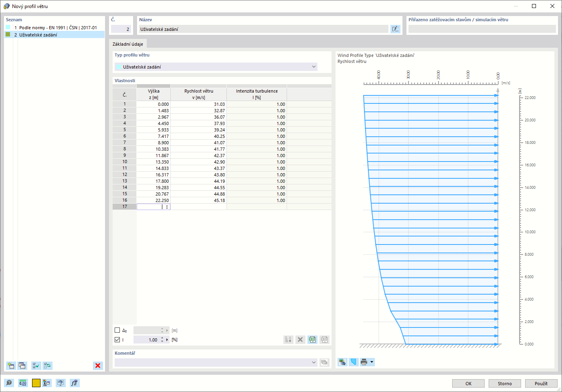562x392 pixels.
Task: Confirm with the OK button
Action: [x=468, y=384]
